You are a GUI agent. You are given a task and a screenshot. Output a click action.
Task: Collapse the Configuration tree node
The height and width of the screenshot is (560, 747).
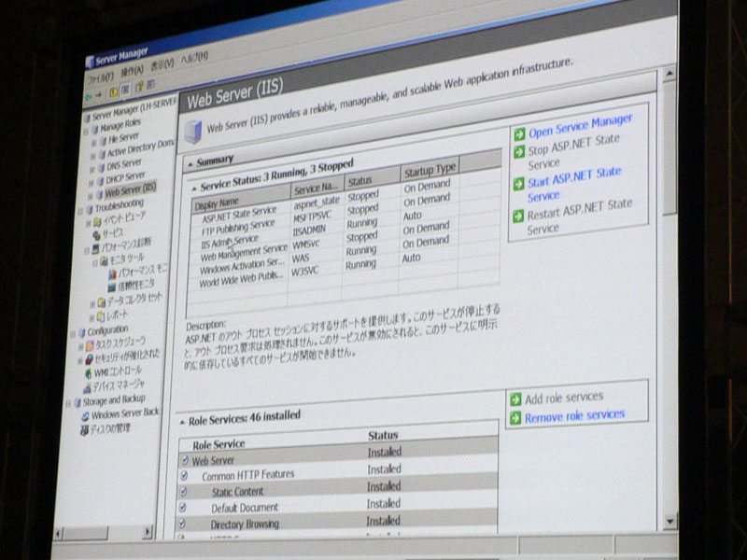coord(74,334)
